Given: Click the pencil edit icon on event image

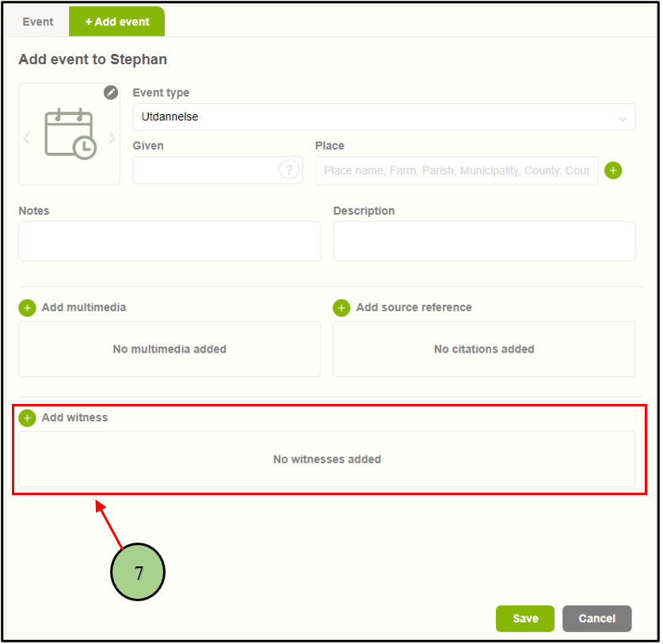Looking at the screenshot, I should (x=111, y=93).
